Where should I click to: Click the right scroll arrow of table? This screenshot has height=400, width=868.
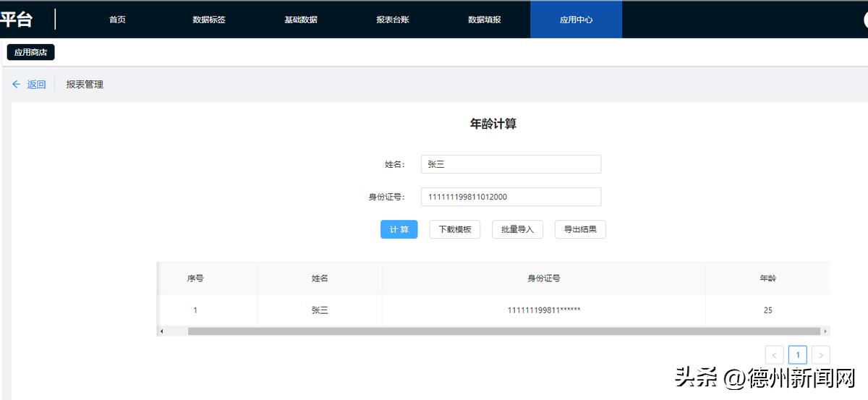tap(825, 331)
